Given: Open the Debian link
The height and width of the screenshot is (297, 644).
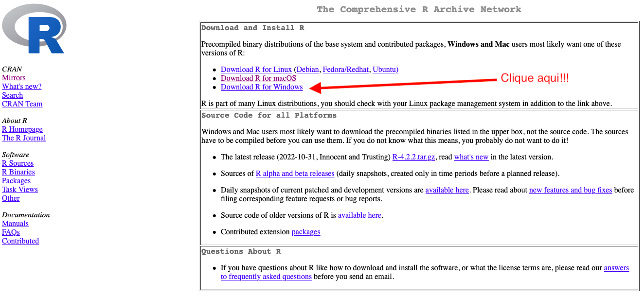Looking at the screenshot, I should pos(307,70).
